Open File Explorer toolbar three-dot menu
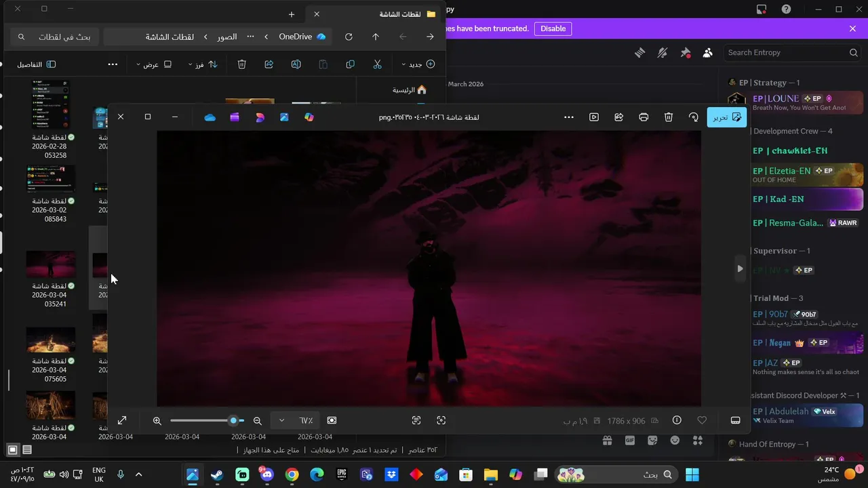This screenshot has width=868, height=488. [x=113, y=64]
